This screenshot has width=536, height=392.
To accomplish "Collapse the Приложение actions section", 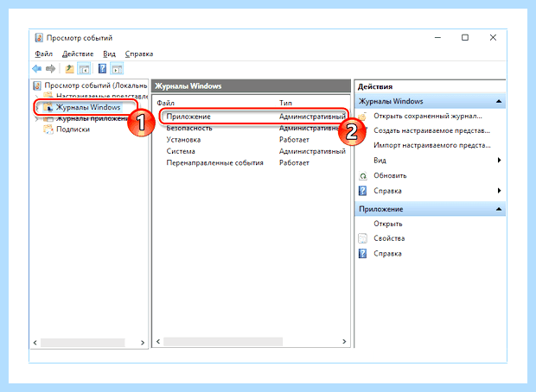I will coord(499,209).
